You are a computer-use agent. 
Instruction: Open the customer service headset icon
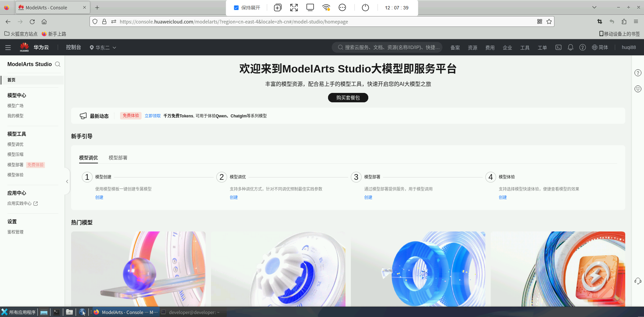point(638,281)
